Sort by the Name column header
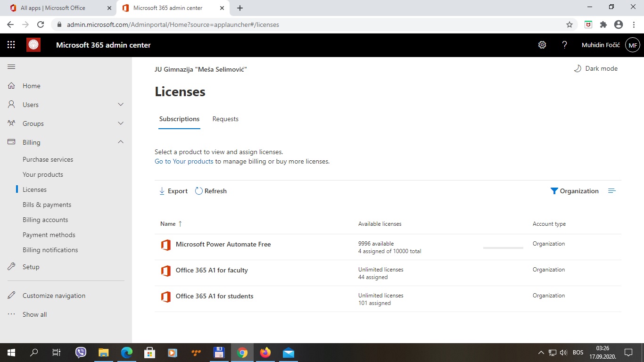The image size is (644, 362). point(171,224)
